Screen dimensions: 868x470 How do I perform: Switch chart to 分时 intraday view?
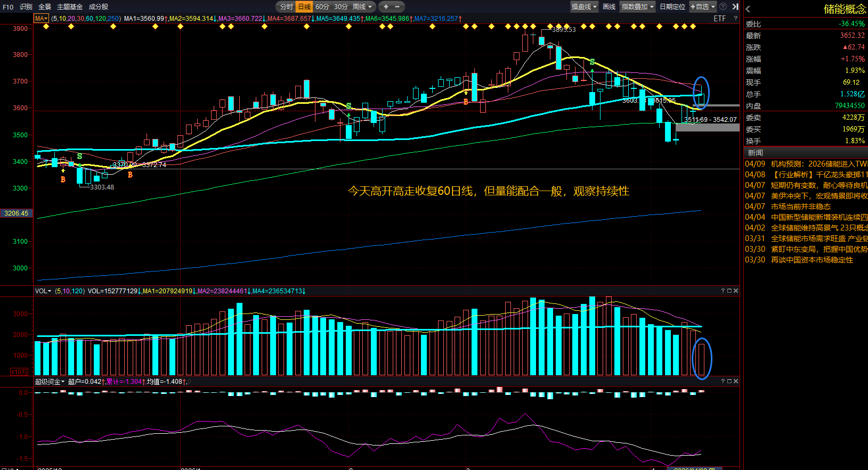[x=286, y=7]
